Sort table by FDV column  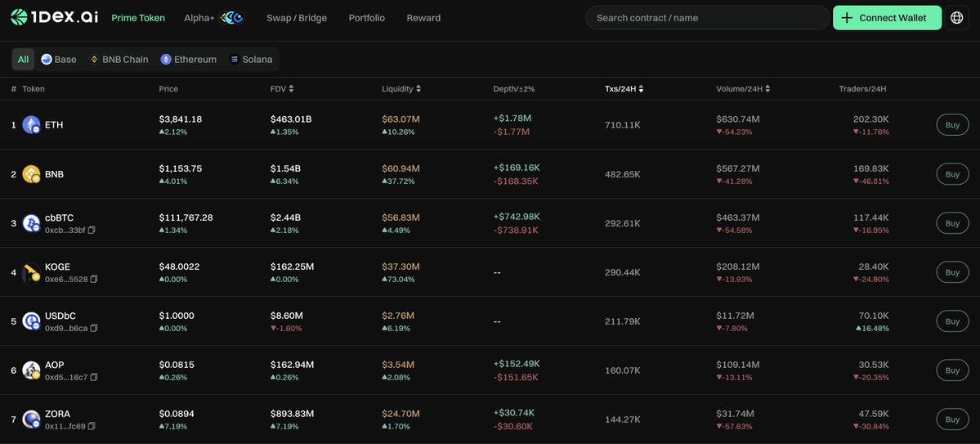pos(282,89)
